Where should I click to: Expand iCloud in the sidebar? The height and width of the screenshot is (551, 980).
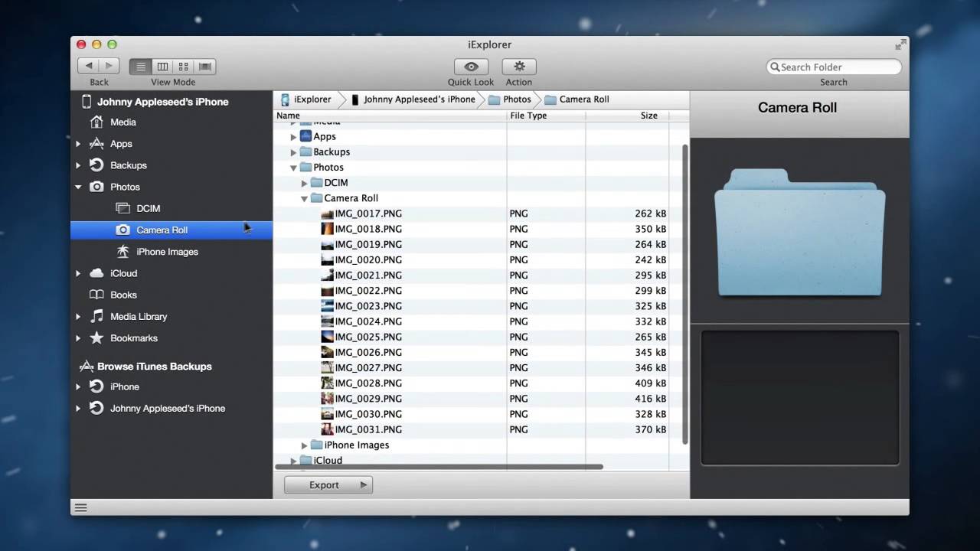click(78, 273)
